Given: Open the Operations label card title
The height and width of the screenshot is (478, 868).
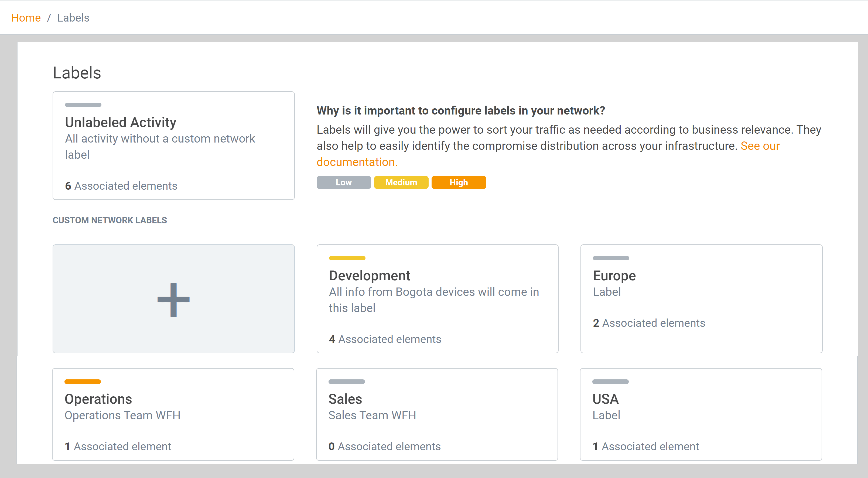Looking at the screenshot, I should 98,399.
